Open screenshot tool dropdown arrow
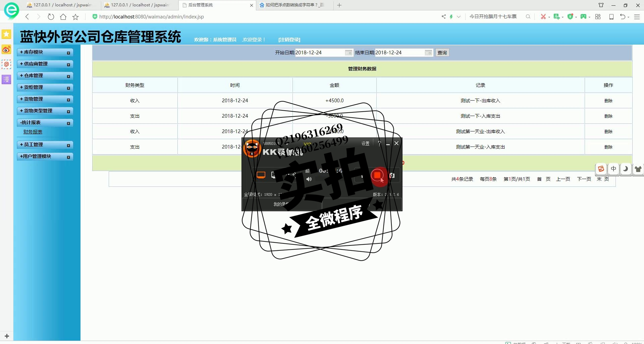 tap(549, 17)
